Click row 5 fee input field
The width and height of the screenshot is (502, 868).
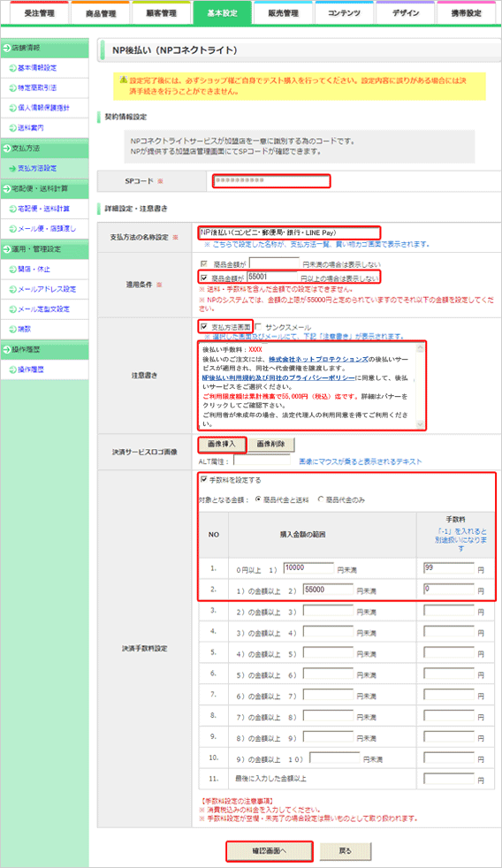click(449, 652)
